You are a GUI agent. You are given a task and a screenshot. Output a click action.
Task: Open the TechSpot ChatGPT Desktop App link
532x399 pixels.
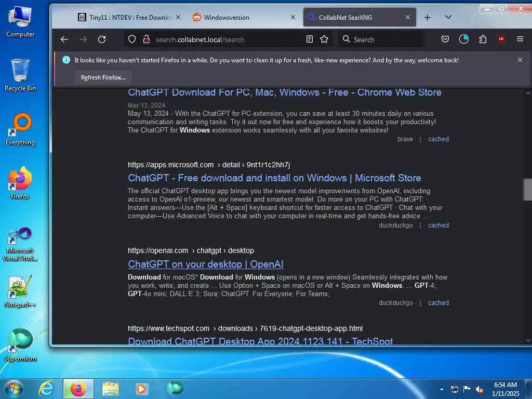(x=260, y=340)
